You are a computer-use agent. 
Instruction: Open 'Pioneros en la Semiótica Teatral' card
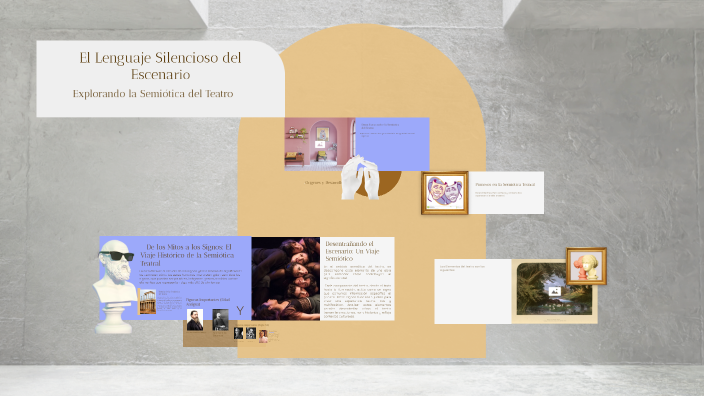pos(506,193)
